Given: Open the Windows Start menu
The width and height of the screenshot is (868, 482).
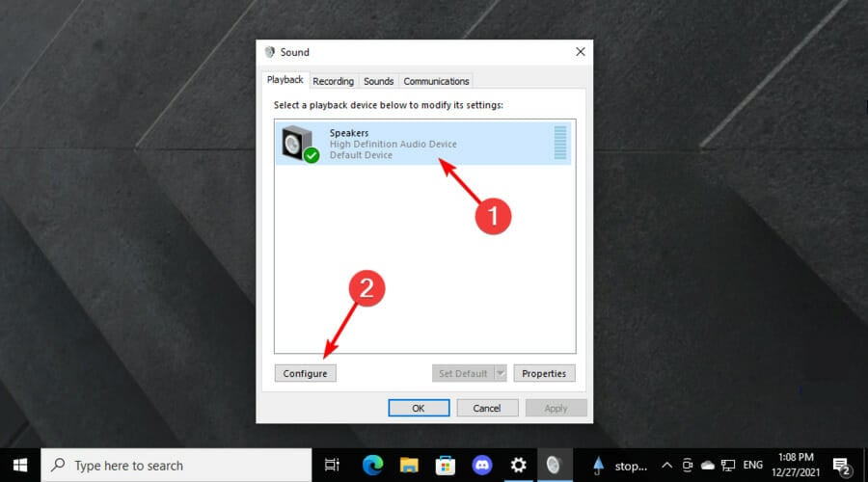Looking at the screenshot, I should (x=20, y=466).
